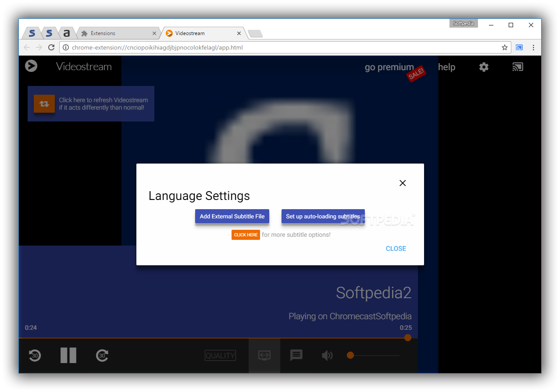560x392 pixels.
Task: Click the playback progress handle
Action: click(x=408, y=337)
